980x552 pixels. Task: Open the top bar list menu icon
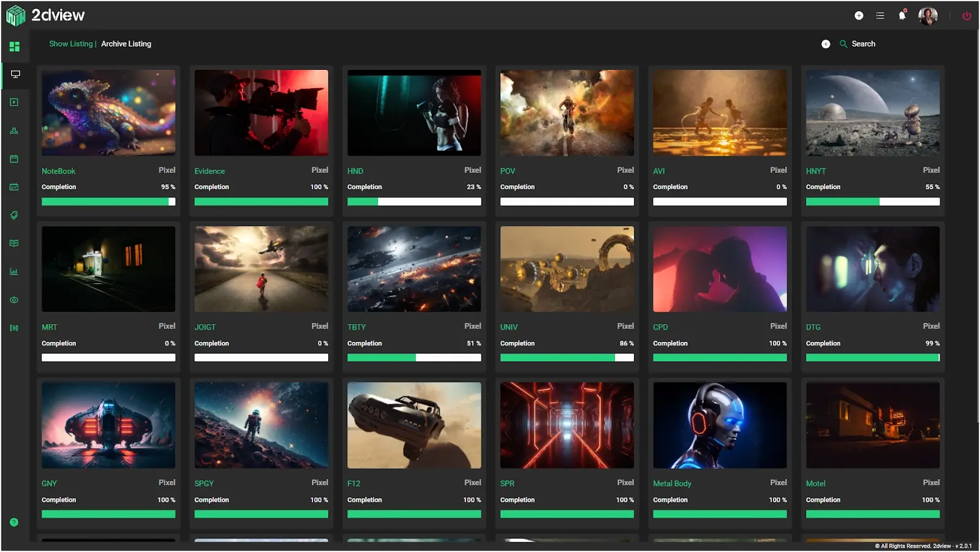tap(880, 16)
